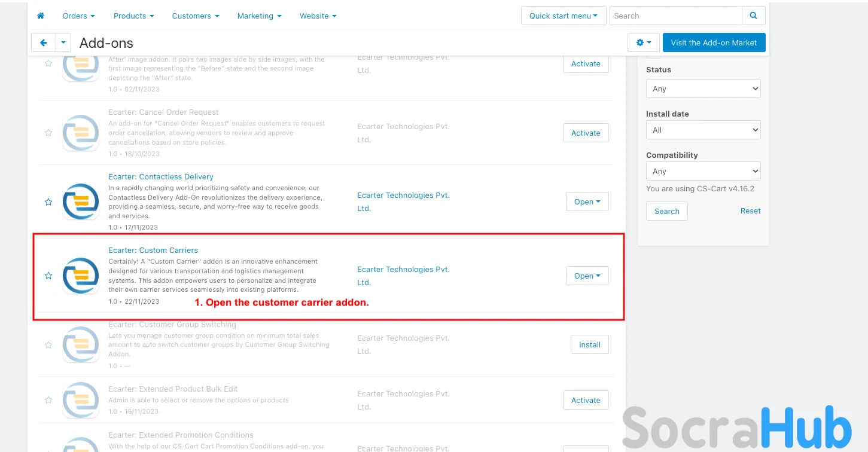
Task: Click the 'Compatibility' filter label
Action: (672, 155)
